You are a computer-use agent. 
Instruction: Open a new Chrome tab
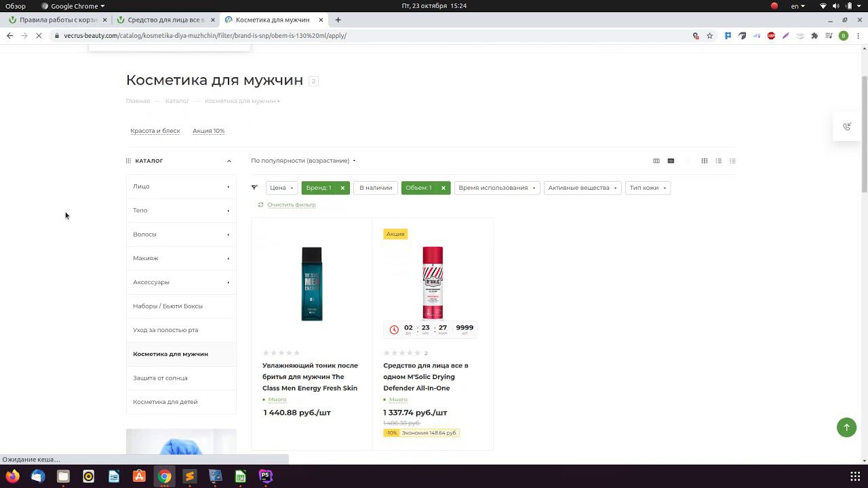pos(338,20)
